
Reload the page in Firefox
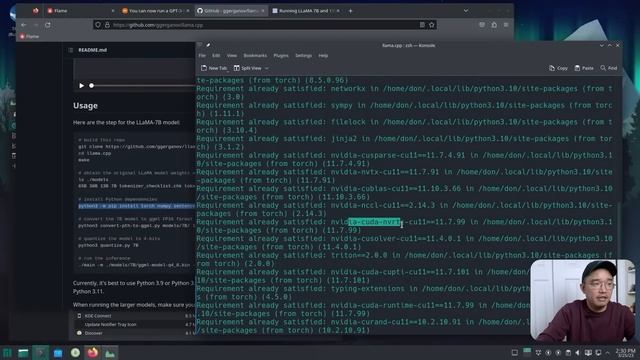[48, 25]
